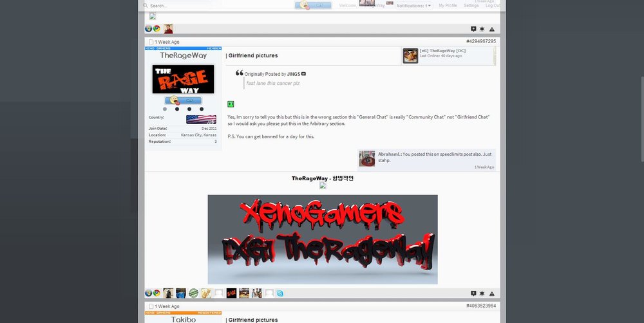Click the '1 Week Ago' text on TheRageWay's post
This screenshot has width=644, height=323.
167,42
